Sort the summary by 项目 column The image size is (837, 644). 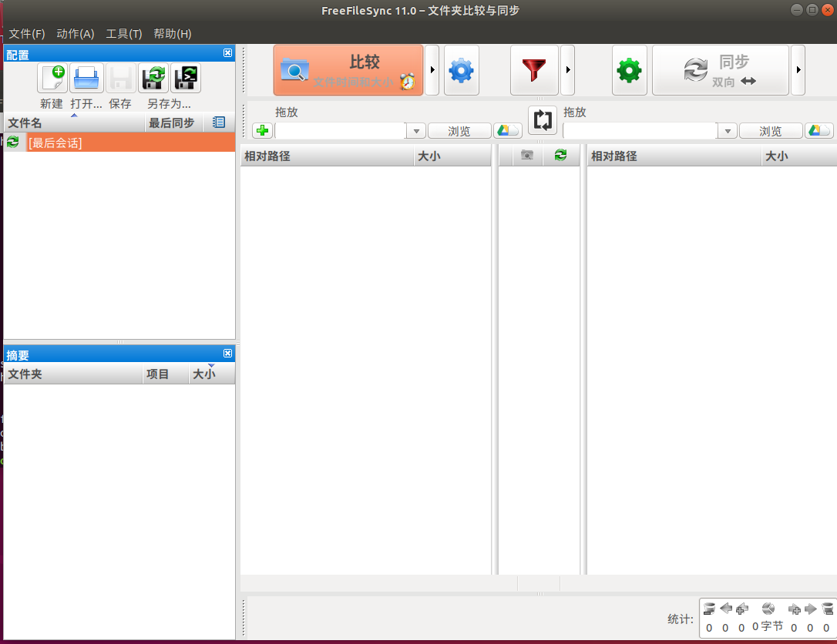166,374
